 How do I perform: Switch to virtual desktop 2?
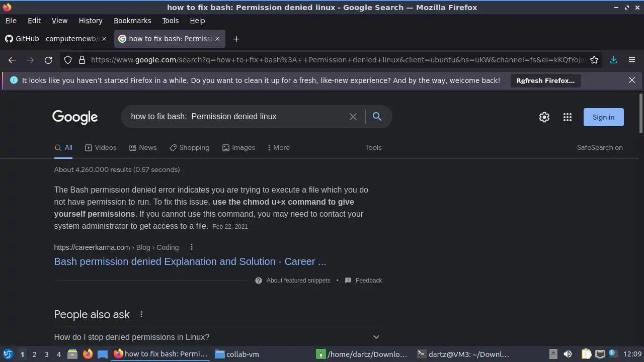34,354
